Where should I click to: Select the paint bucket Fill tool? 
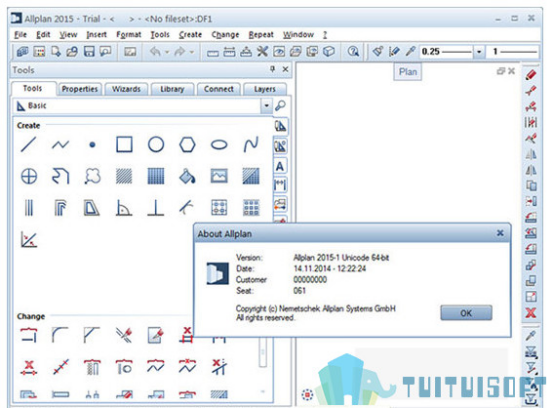point(187,176)
